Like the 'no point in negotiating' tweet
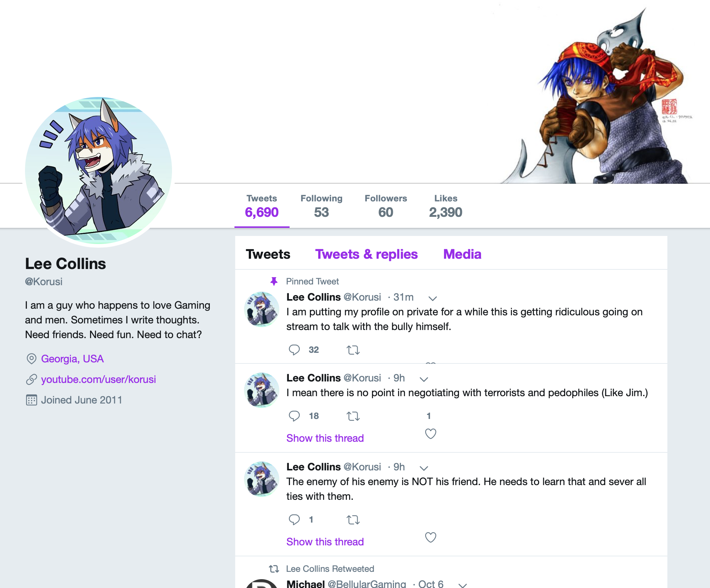The image size is (710, 588). (431, 434)
